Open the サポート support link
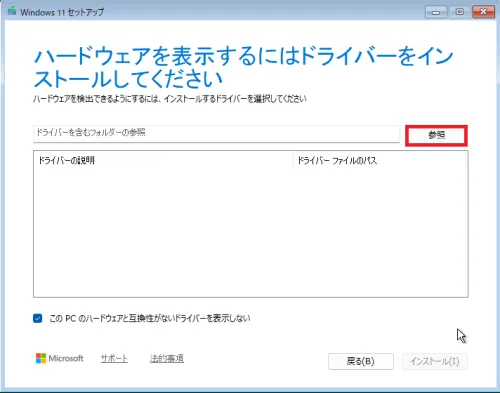 (114, 359)
